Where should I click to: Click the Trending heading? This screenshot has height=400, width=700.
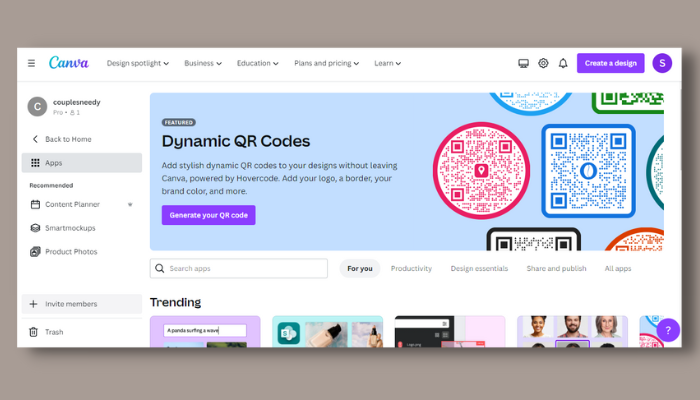(x=175, y=302)
